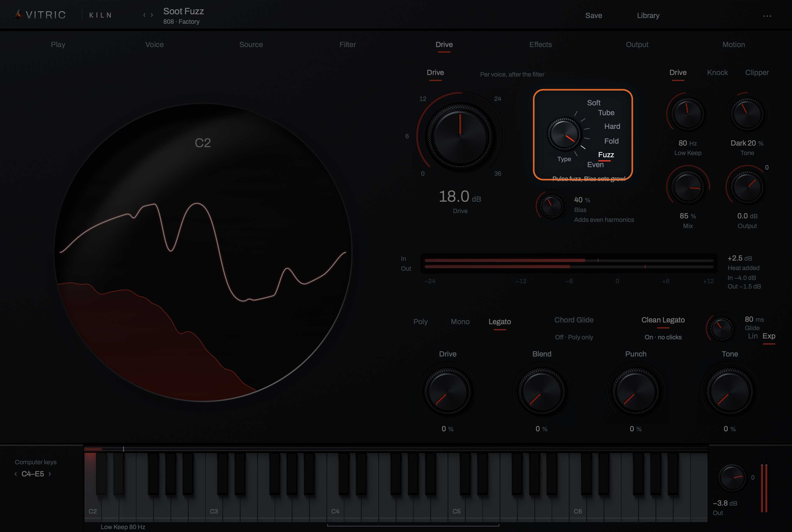Choose Soft distortion type
This screenshot has width=792, height=532.
(594, 103)
